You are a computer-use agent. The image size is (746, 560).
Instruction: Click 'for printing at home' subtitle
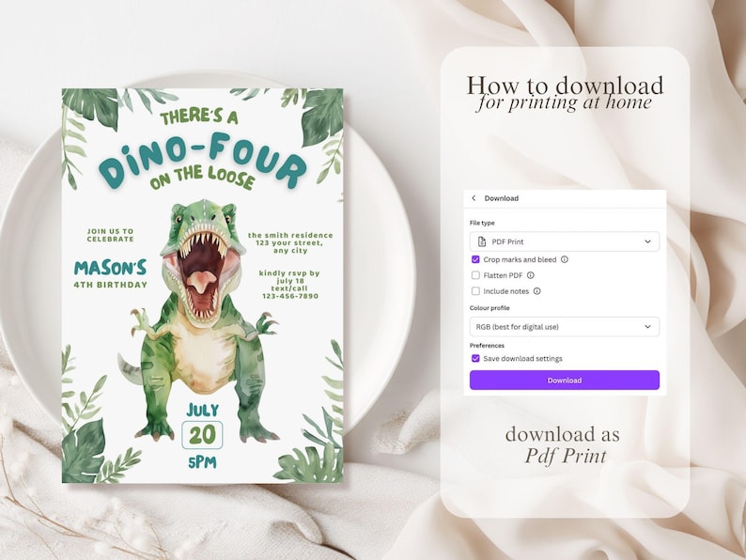point(565,102)
